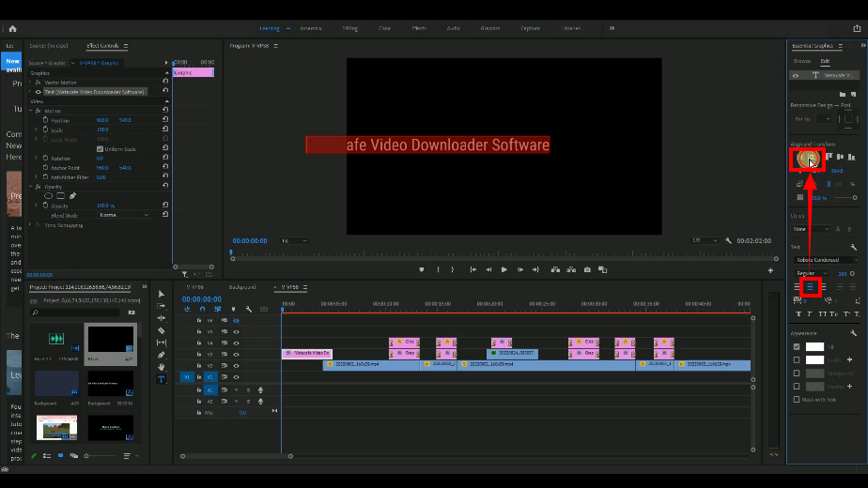
Task: Select the Pen tool in the timeline toolbar
Action: (161, 355)
